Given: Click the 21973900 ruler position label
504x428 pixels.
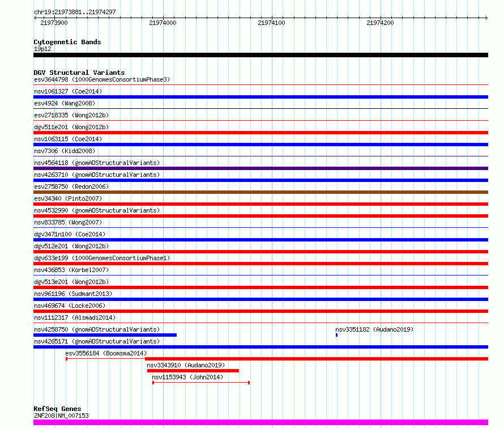Looking at the screenshot, I should [54, 23].
